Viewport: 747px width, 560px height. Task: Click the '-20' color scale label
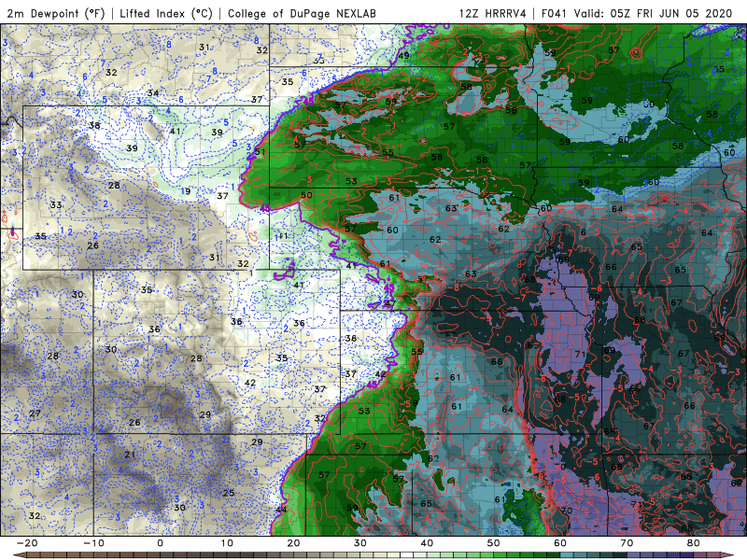click(x=27, y=543)
